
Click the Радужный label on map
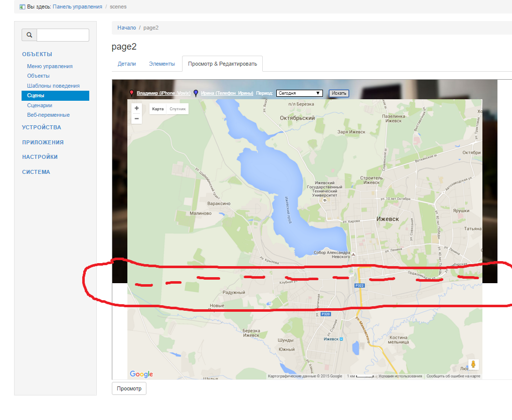[234, 292]
